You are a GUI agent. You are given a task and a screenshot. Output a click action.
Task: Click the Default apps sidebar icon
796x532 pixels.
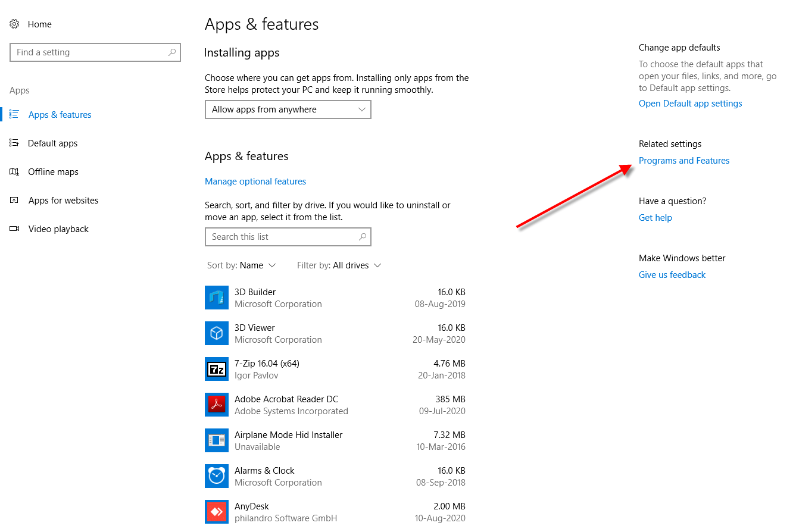click(x=14, y=143)
